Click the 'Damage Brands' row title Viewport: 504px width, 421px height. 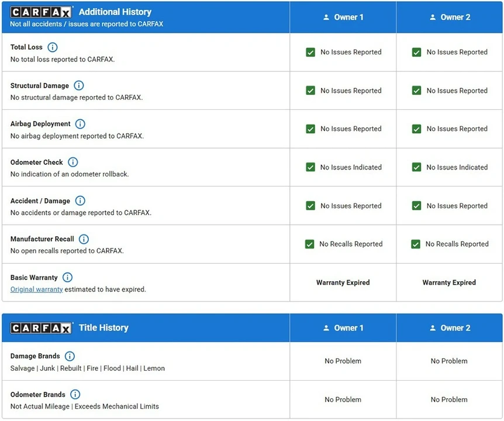(35, 356)
